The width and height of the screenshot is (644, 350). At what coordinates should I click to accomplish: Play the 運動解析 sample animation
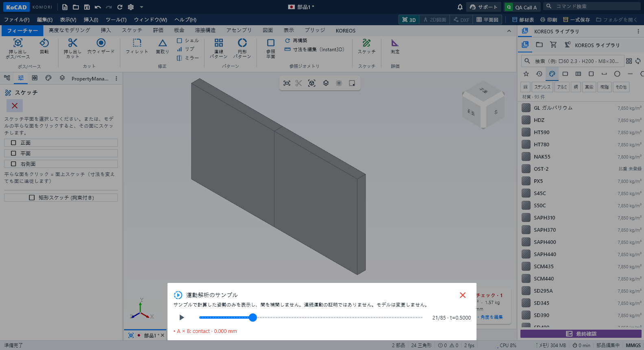coord(182,317)
